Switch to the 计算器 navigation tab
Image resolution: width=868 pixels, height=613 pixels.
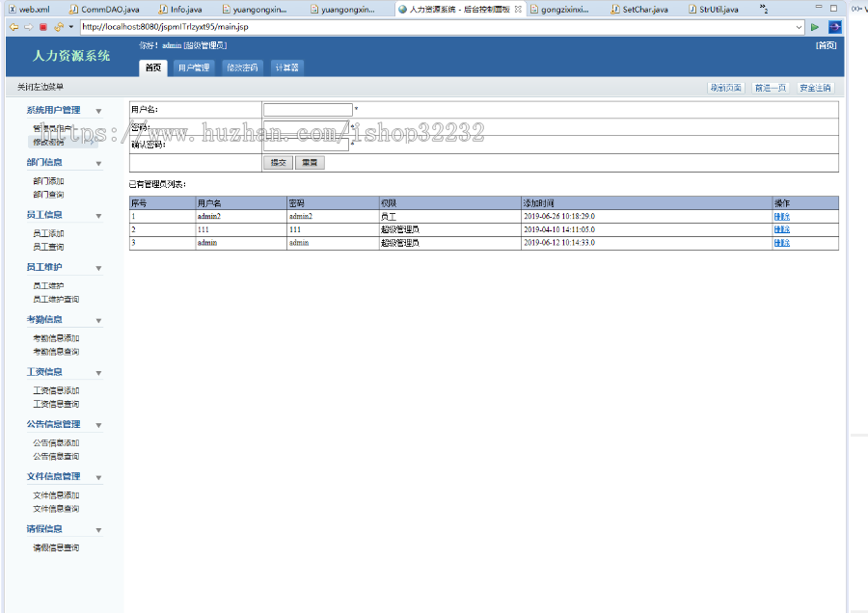click(x=285, y=67)
